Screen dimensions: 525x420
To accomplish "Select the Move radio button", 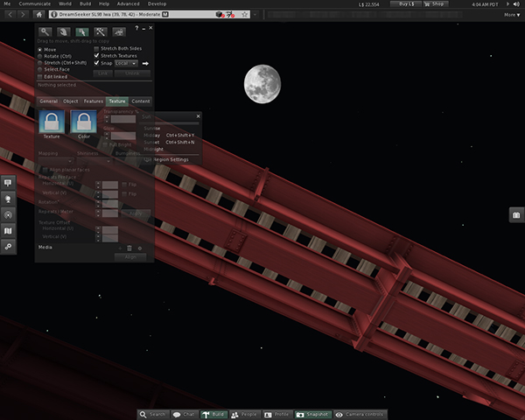I will tap(40, 50).
